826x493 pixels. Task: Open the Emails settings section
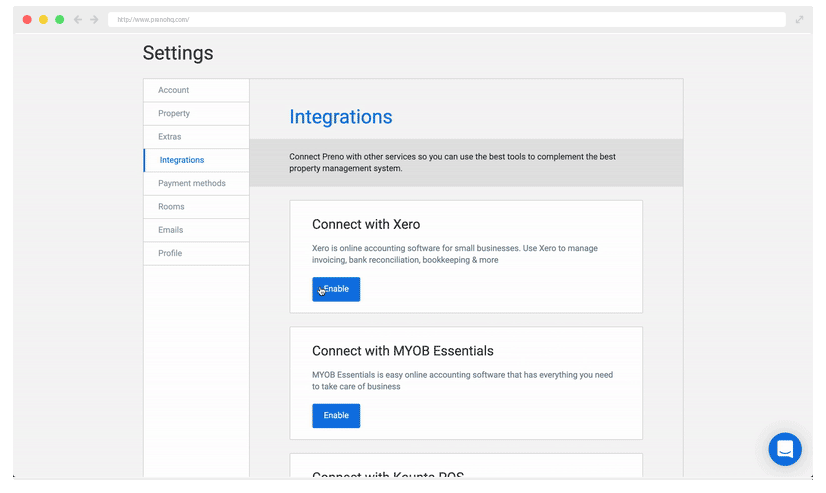(x=196, y=230)
